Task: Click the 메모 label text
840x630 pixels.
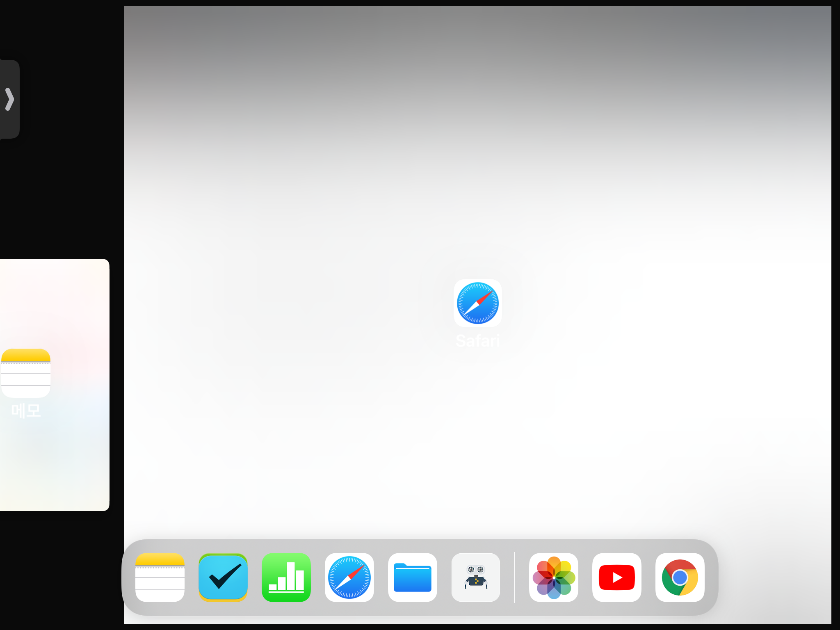Action: point(26,411)
